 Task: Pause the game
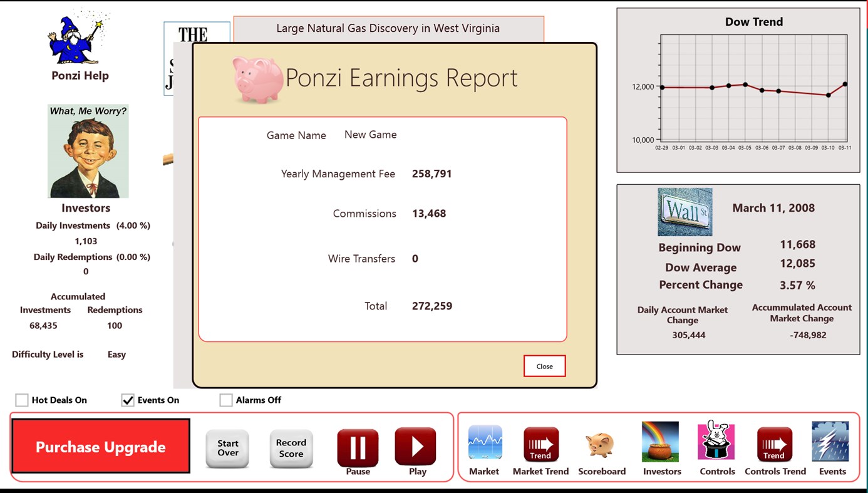pyautogui.click(x=357, y=446)
